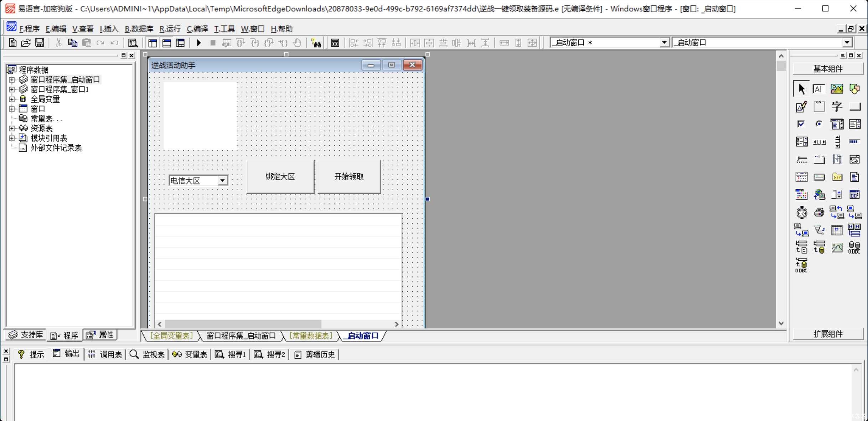The image size is (868, 421).
Task: Select the pointer arrow tool in the component box
Action: click(x=801, y=89)
